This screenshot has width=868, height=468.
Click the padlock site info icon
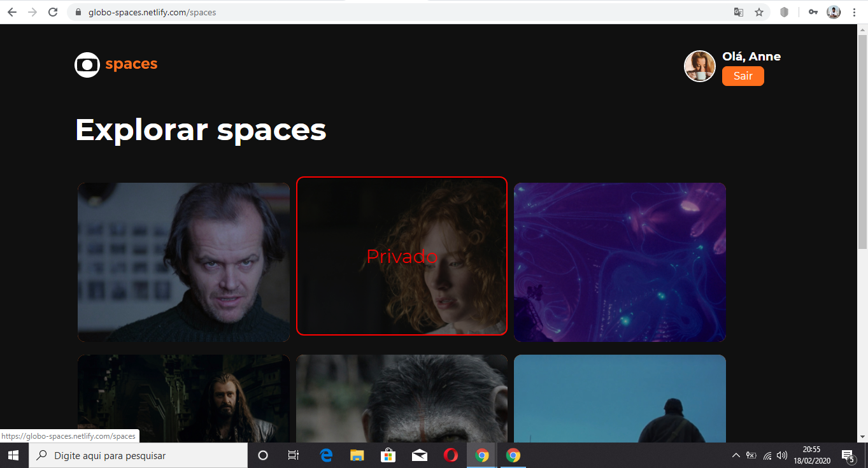pyautogui.click(x=79, y=12)
